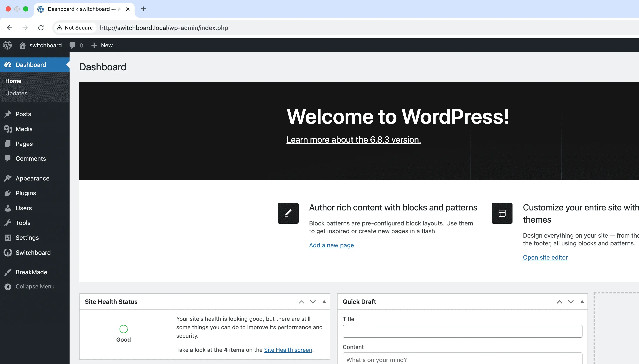Click the Add a new page link
The height and width of the screenshot is (364, 639).
(331, 245)
